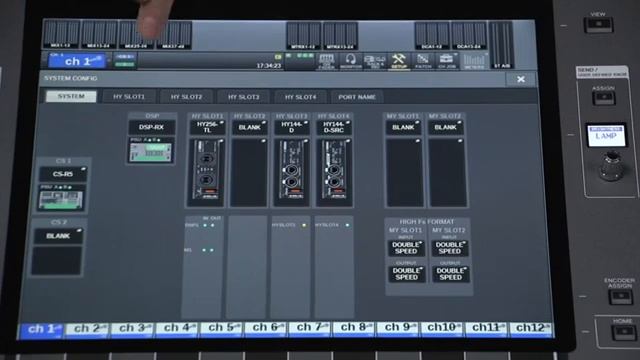The image size is (640, 360).
Task: Toggle MY SLOT1 output DOUBLE SPEED format
Action: 407,274
